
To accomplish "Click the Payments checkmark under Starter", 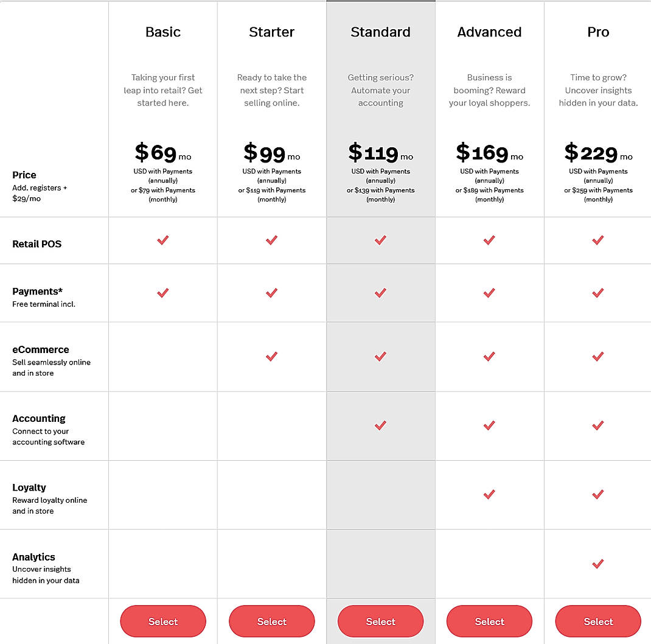I will [271, 293].
